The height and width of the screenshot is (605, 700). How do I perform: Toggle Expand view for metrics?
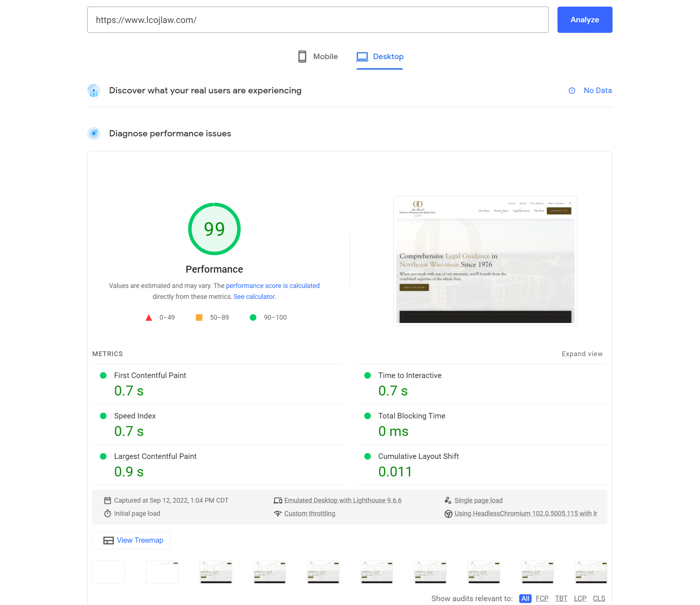582,354
